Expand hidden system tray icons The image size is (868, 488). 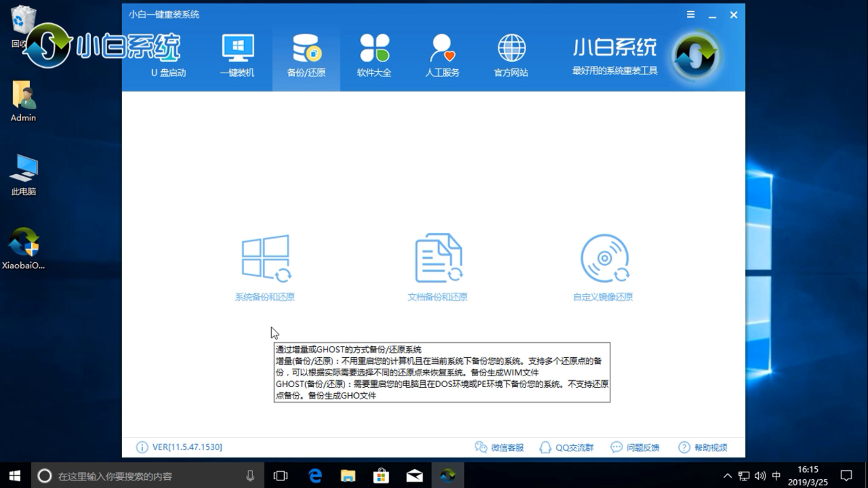coord(727,476)
